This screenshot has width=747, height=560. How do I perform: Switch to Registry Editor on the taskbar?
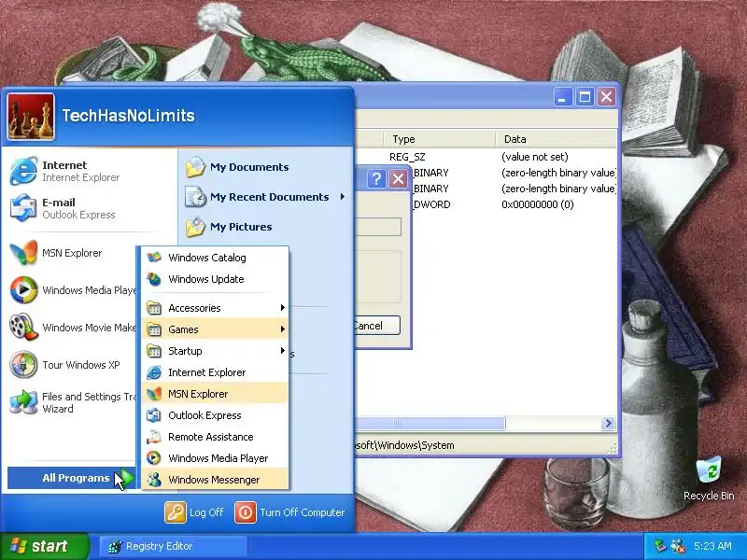[x=174, y=546]
